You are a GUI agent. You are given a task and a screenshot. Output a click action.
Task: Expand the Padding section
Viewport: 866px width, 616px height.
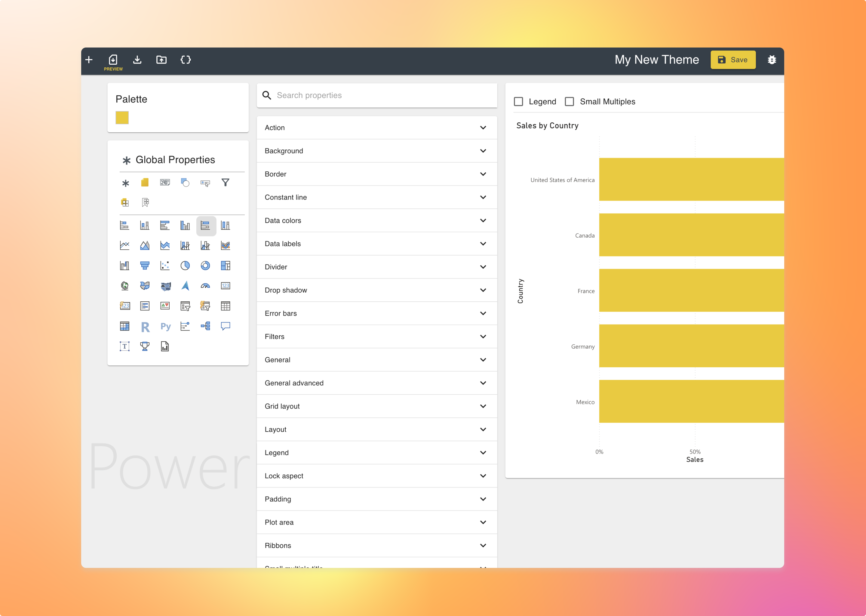pyautogui.click(x=377, y=499)
